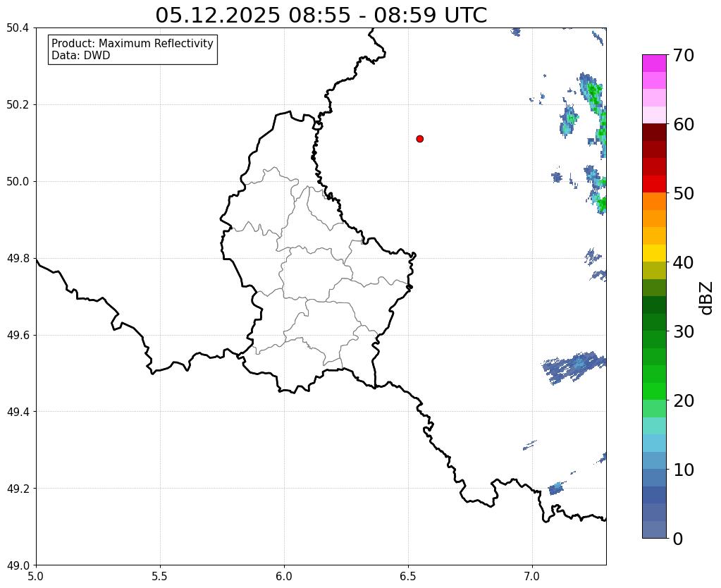Image resolution: width=721 pixels, height=588 pixels.
Task: Click latitude tick label 49.8
Action: (x=18, y=259)
